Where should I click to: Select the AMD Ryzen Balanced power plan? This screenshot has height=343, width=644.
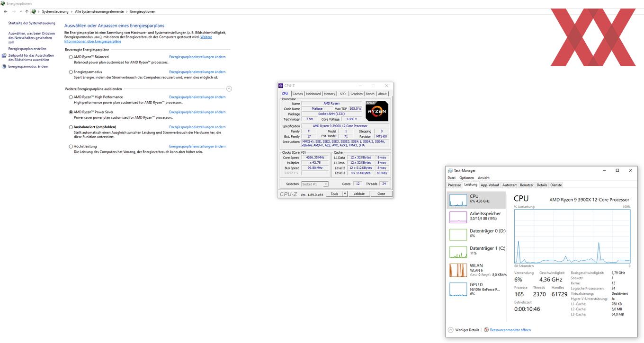tap(71, 57)
